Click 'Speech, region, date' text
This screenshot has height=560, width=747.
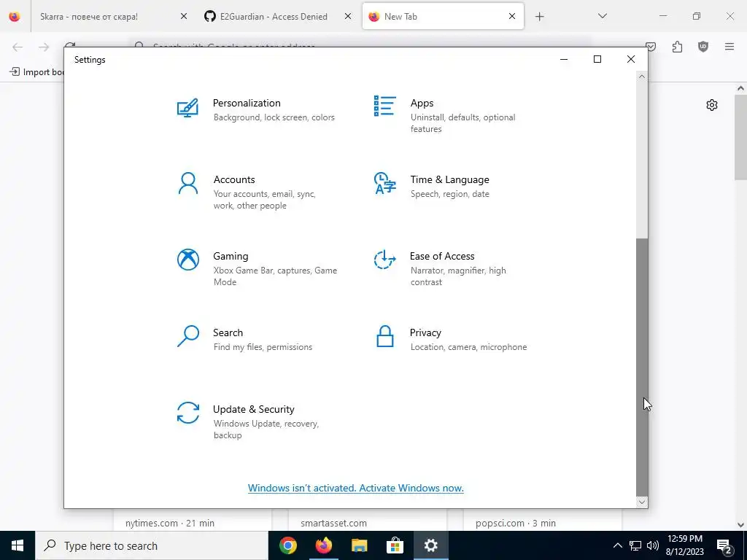coord(449,194)
